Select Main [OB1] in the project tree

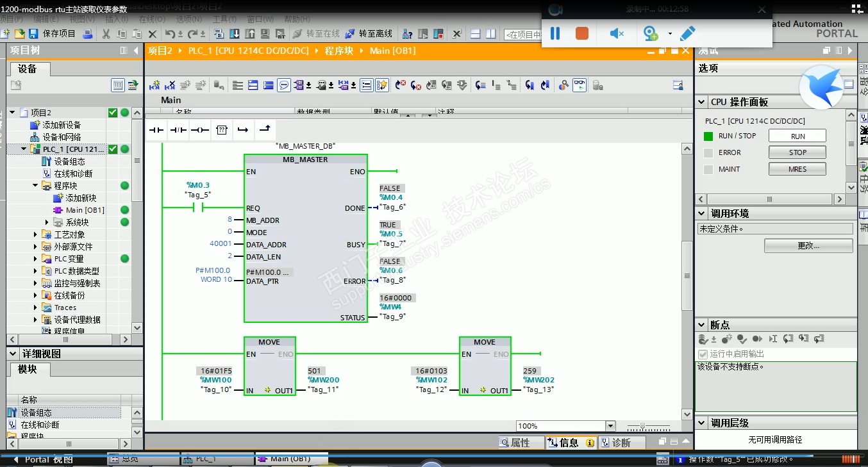coord(85,210)
